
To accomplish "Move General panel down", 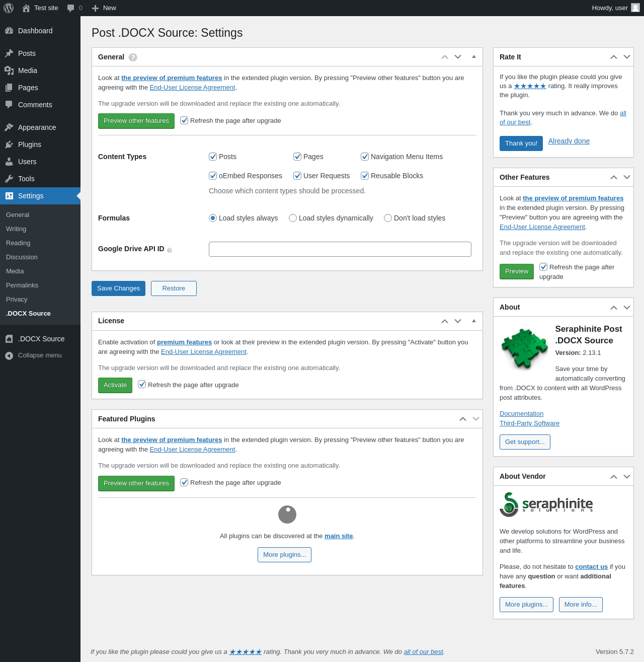I will click(458, 57).
